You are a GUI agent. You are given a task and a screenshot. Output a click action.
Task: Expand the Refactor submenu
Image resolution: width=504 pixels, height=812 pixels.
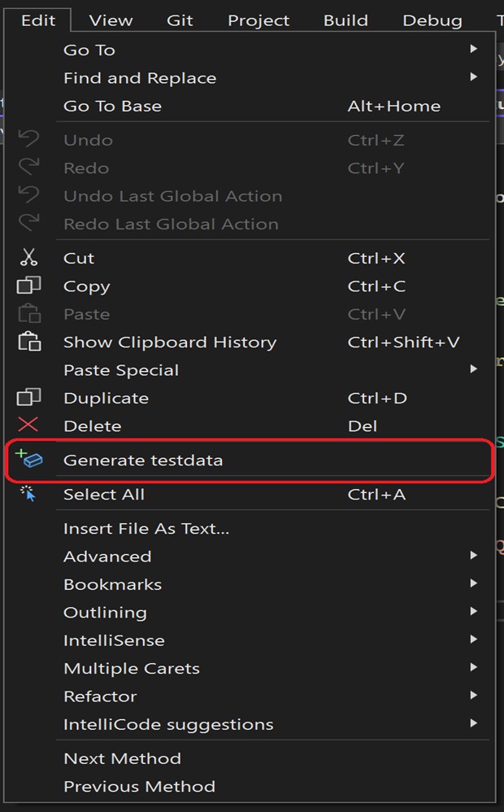pos(473,696)
